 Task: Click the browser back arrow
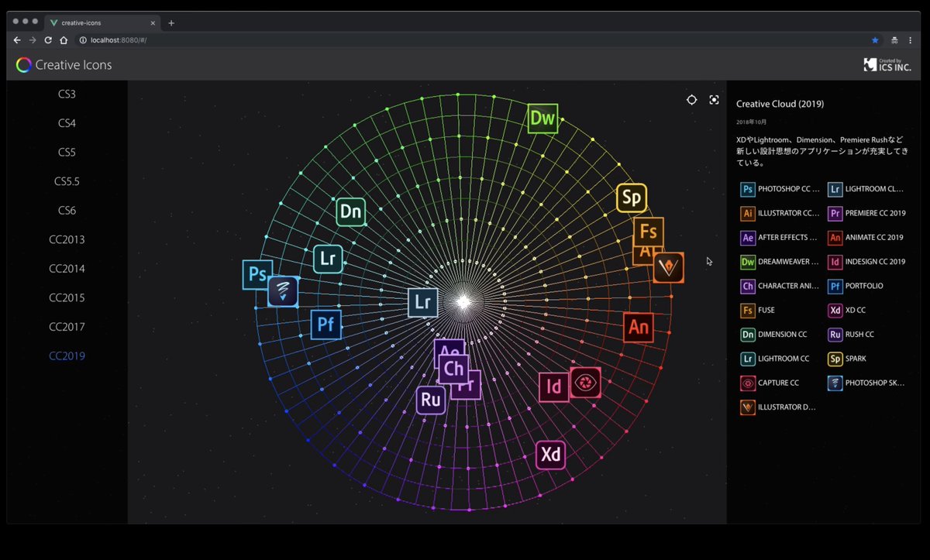(x=17, y=40)
